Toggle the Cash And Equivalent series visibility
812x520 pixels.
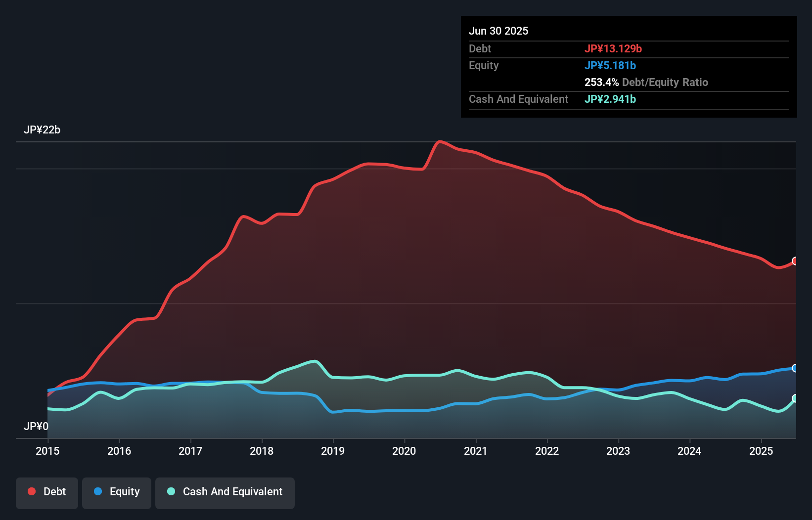225,492
